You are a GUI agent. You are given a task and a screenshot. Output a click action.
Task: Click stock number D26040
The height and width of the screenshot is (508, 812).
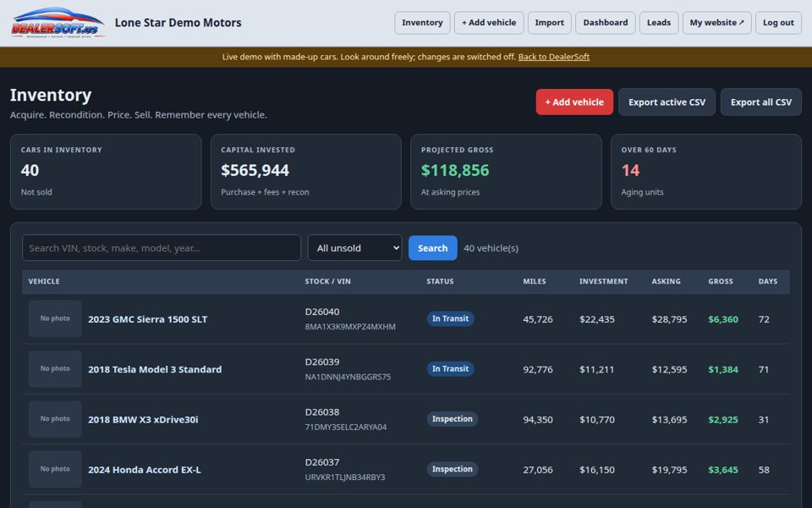pyautogui.click(x=322, y=312)
